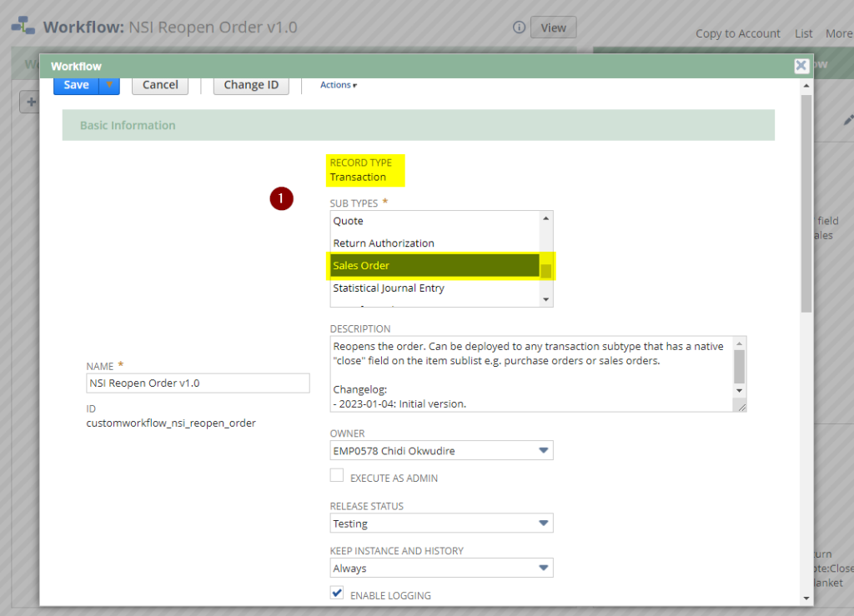Image resolution: width=854 pixels, height=616 pixels.
Task: Click the dialog vertical scrollbar thumb
Action: tap(806, 204)
